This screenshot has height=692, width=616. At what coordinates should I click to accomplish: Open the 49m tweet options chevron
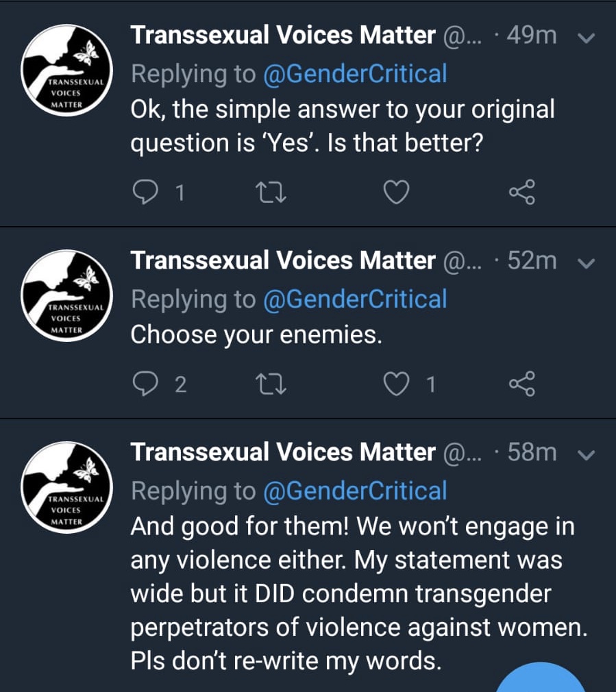(586, 37)
